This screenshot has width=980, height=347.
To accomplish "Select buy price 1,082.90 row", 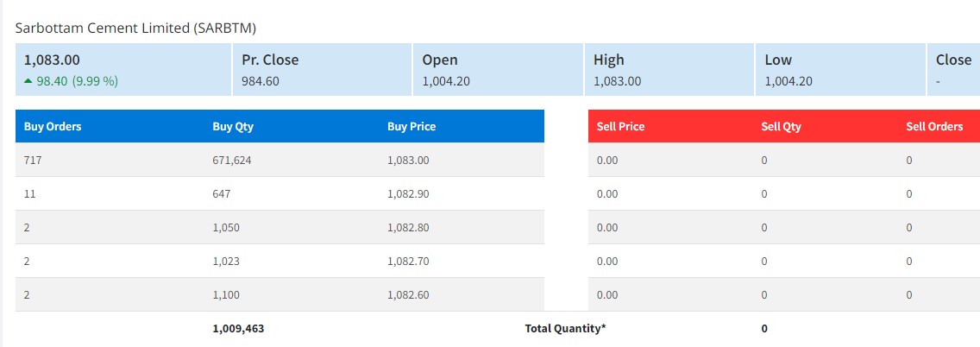I will [x=408, y=194].
